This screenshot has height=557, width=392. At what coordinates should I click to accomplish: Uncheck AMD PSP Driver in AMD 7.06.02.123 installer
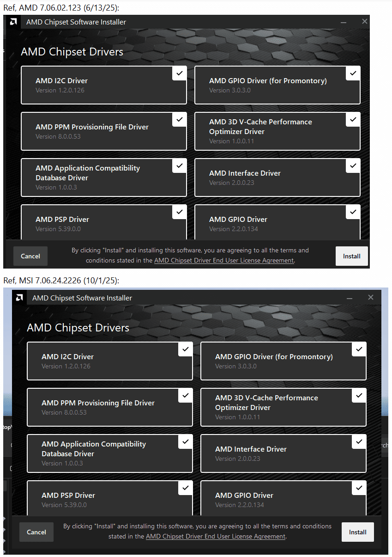pyautogui.click(x=179, y=212)
